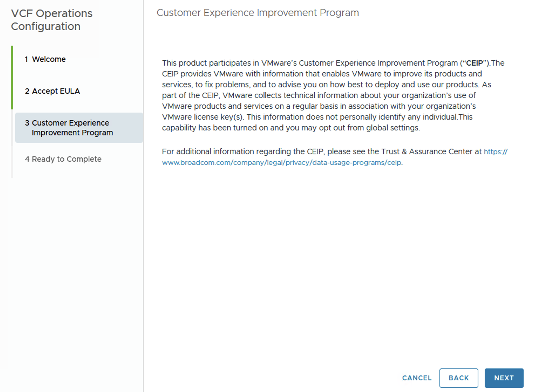Select Customer Experience Improvement Program sidebar step
Viewport: 534px width, 392px height.
click(72, 128)
